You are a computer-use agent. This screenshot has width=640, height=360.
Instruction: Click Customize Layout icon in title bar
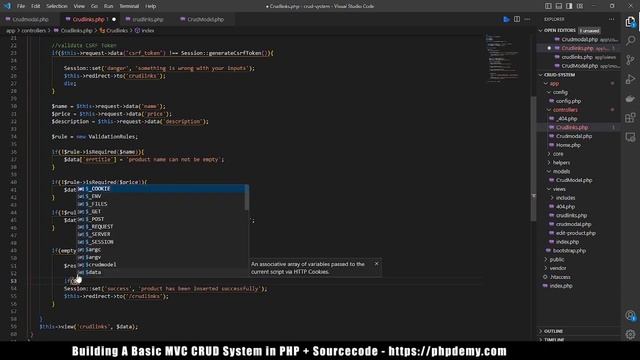pyautogui.click(x=580, y=6)
